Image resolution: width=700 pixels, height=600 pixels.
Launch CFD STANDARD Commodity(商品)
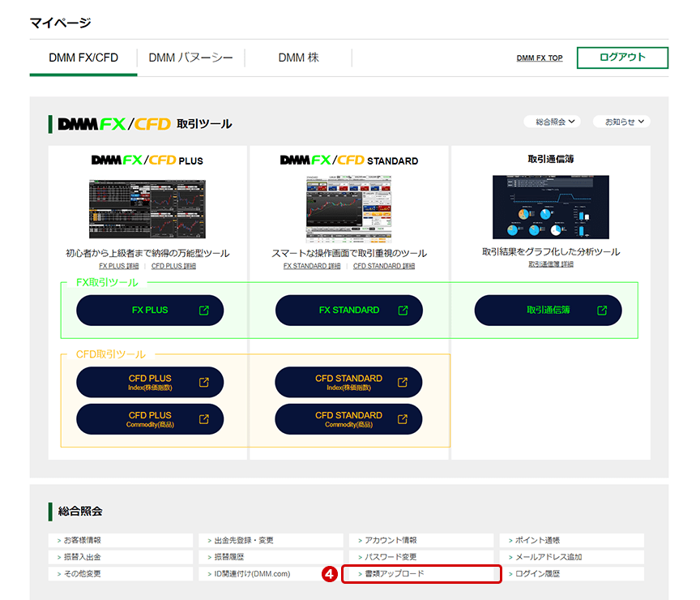click(348, 419)
